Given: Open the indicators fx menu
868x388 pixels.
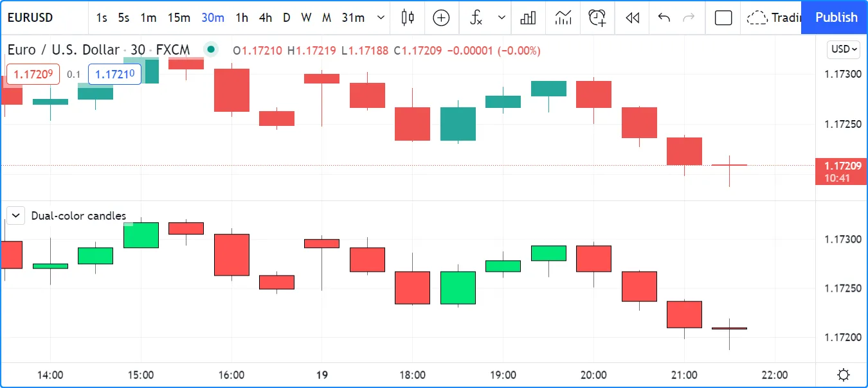Looking at the screenshot, I should tap(476, 17).
